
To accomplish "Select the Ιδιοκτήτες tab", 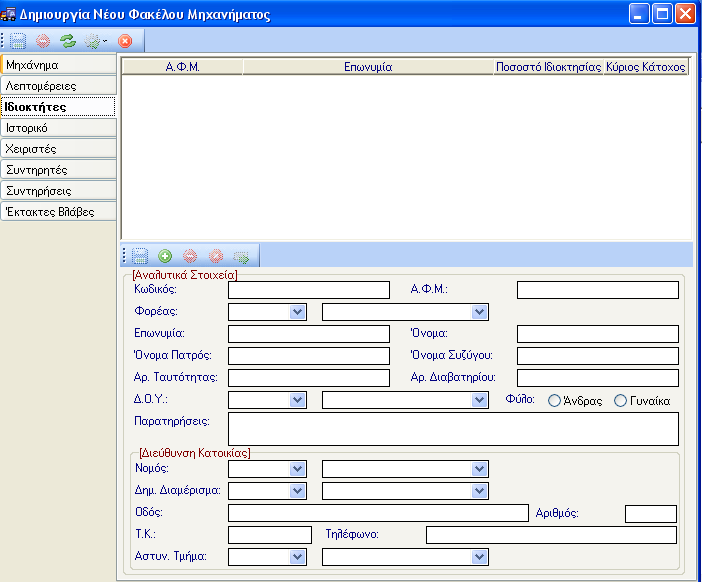I will tap(59, 107).
